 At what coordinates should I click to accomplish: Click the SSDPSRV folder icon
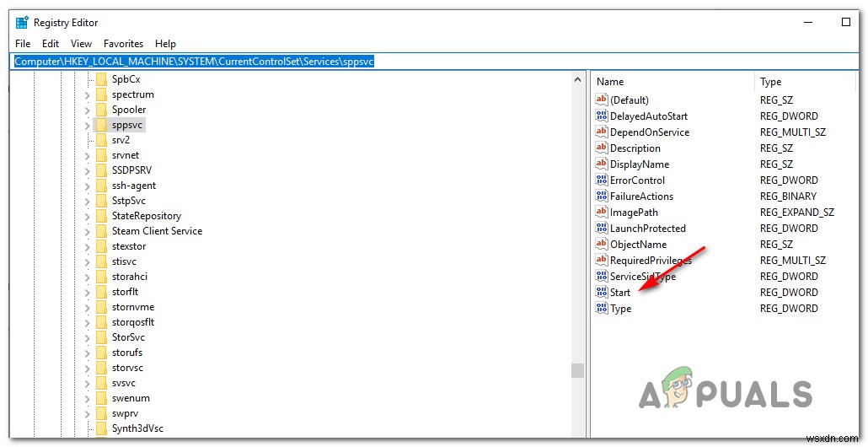coord(101,170)
